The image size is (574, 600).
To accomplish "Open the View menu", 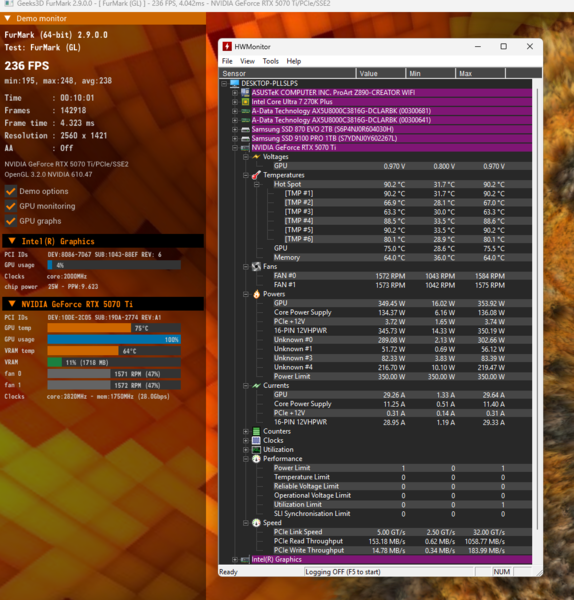I will [247, 61].
